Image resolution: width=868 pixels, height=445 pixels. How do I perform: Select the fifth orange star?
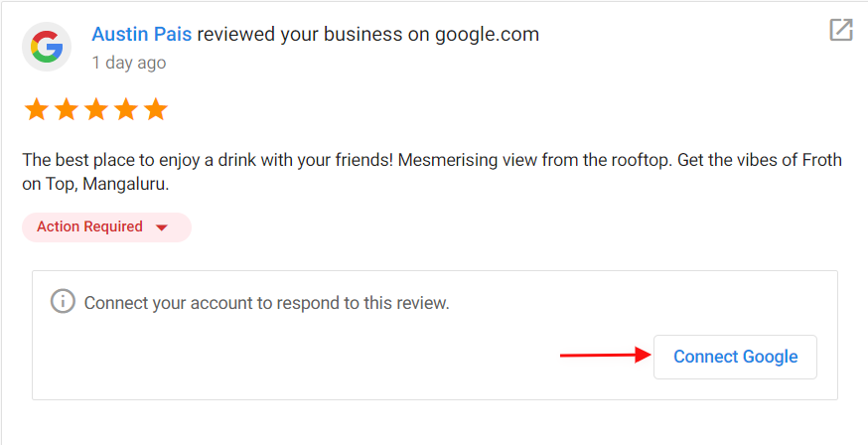point(156,109)
